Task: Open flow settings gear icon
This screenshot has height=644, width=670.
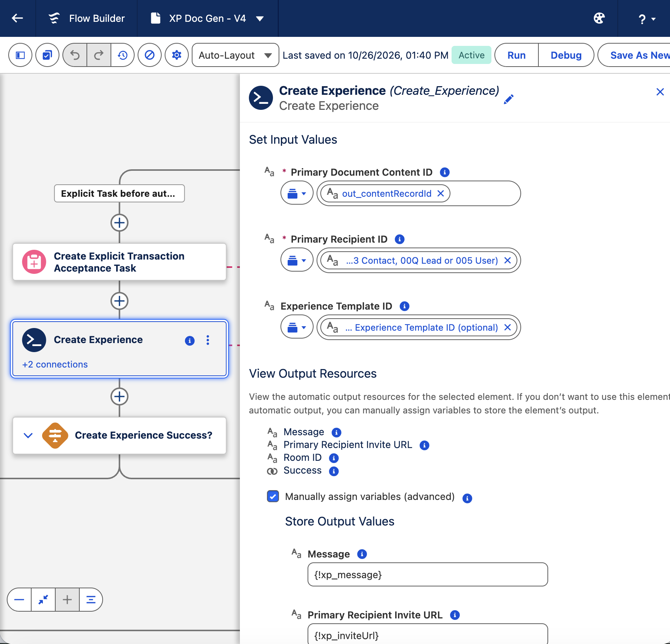Action: click(x=177, y=55)
